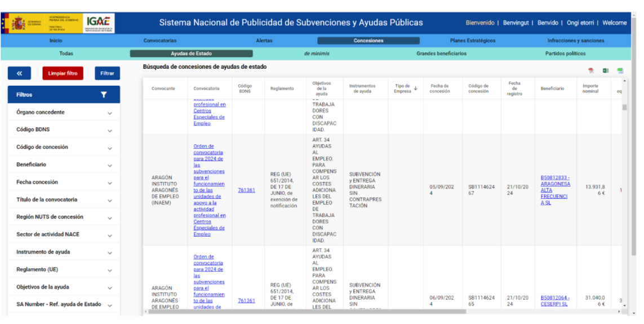
Task: Click the table scrollbar up arrow
Action: [624, 81]
